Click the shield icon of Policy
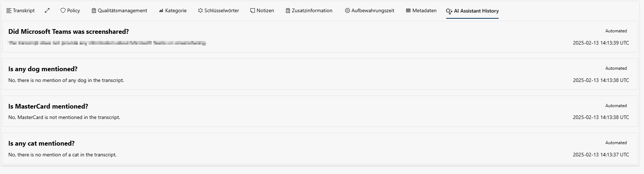This screenshot has height=174, width=644. 63,10
